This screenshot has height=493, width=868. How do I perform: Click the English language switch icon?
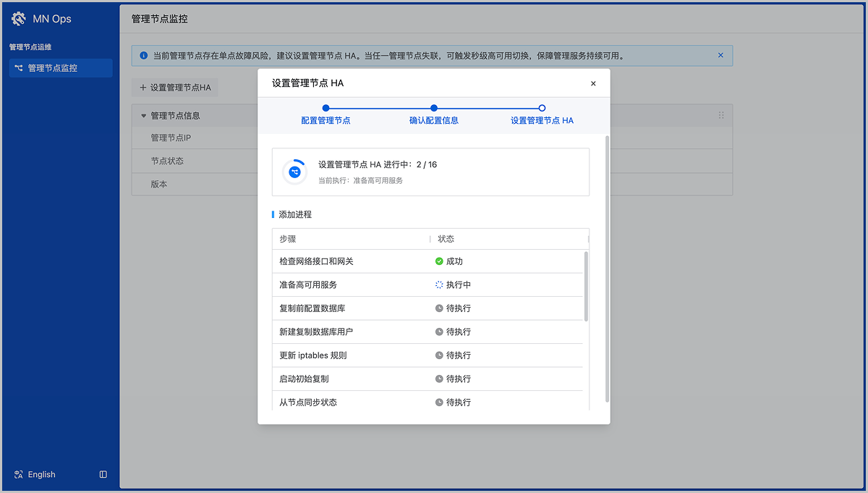coord(19,474)
